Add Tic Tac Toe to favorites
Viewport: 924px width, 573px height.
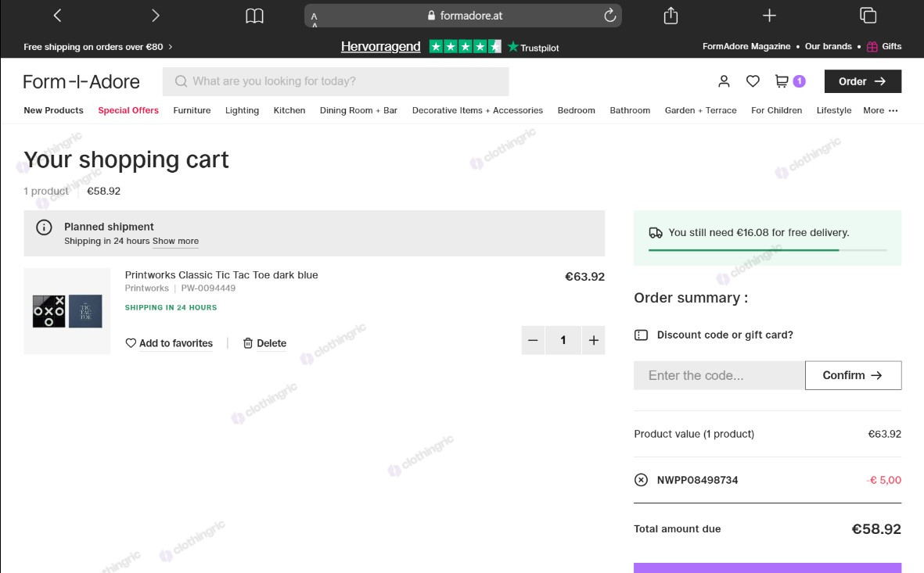(x=169, y=343)
